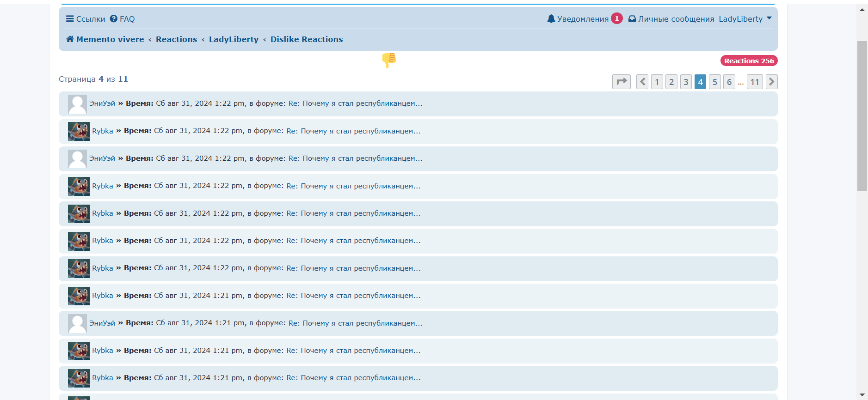
Task: Go to previous page arrow
Action: coord(642,82)
